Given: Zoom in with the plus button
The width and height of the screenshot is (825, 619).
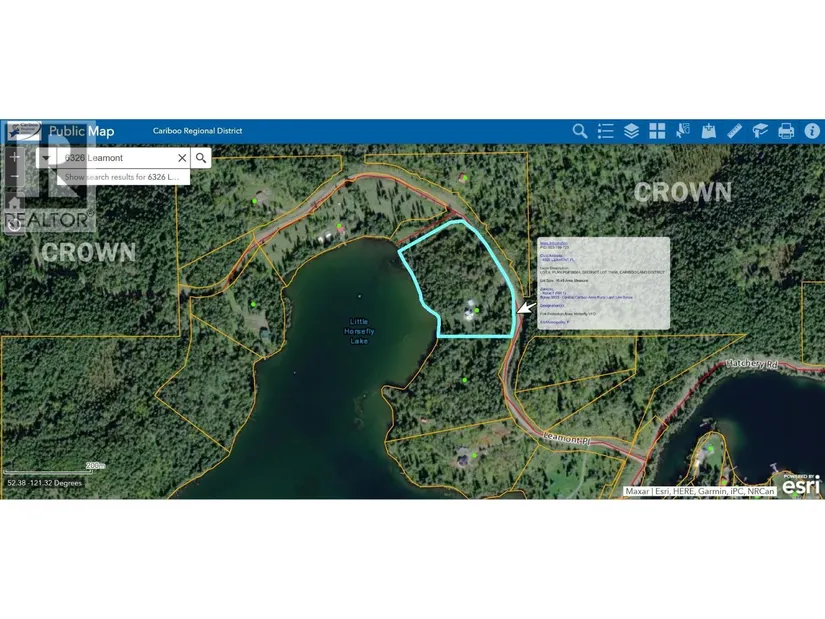Looking at the screenshot, I should coord(14,157).
